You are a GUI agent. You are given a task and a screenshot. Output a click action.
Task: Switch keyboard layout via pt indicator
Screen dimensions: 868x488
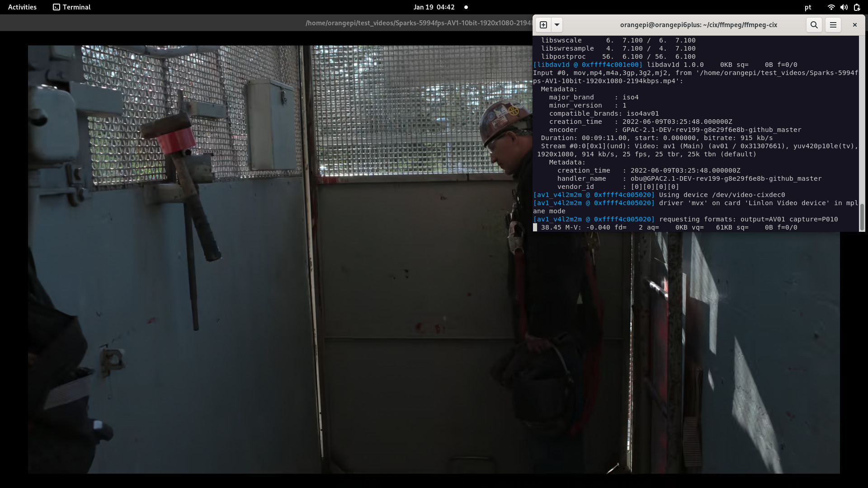click(x=808, y=7)
